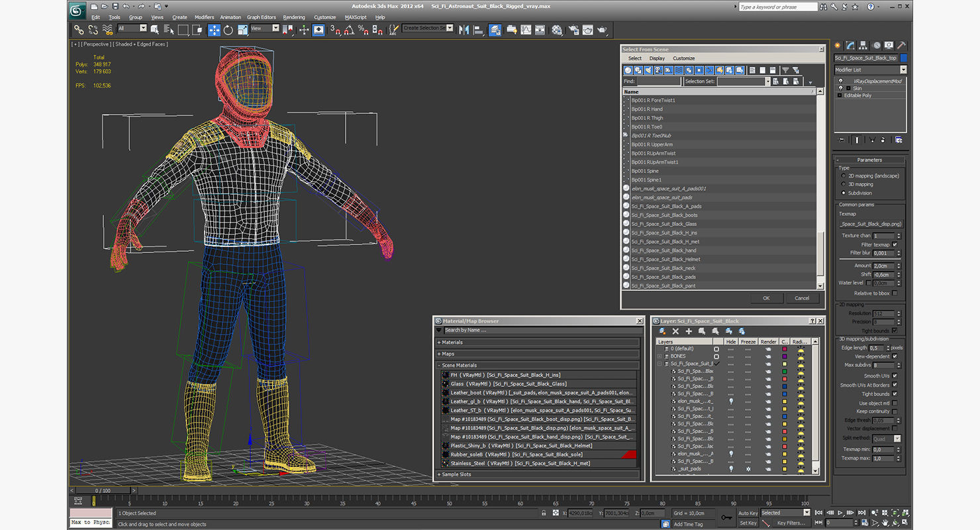This screenshot has height=530, width=980.
Task: Click Configure Modifier Sets icon
Action: coord(899,140)
